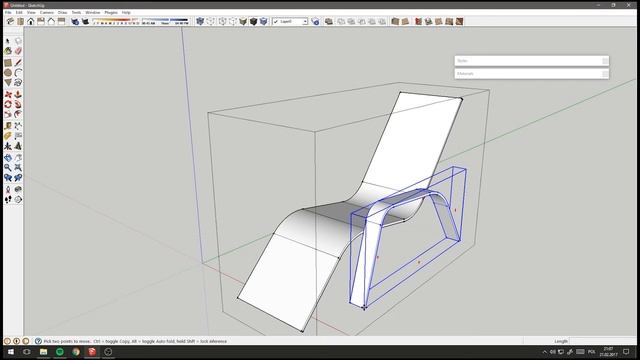Switch to Front view house icon
Image resolution: width=640 pixels, height=360 pixels.
coord(31,21)
